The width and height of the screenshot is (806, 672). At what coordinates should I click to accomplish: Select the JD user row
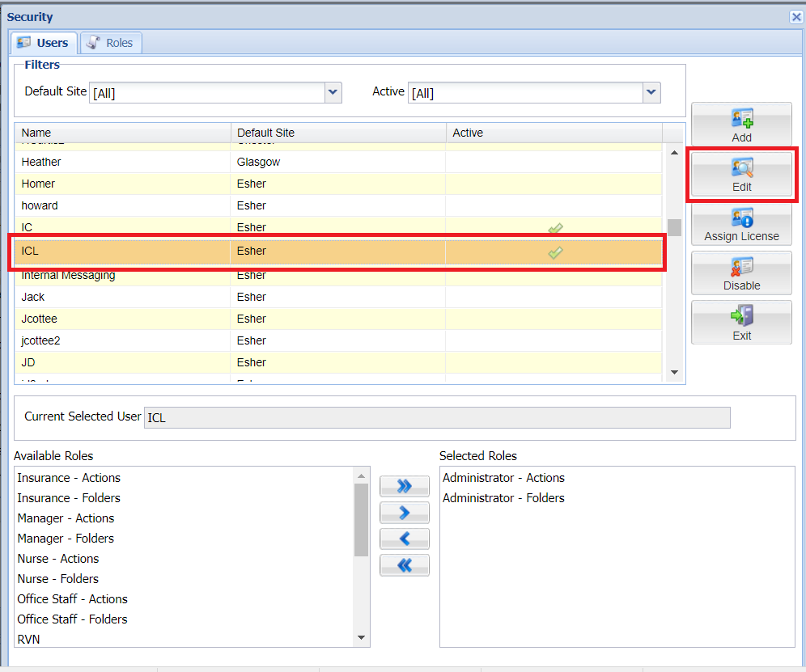(338, 363)
